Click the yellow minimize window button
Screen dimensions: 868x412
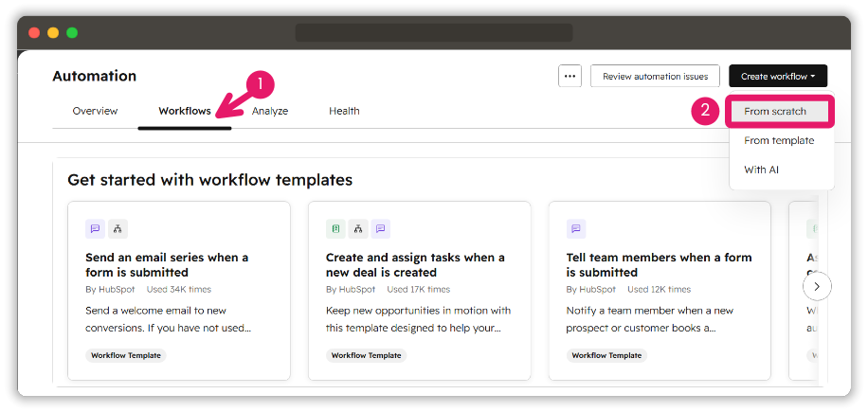[x=53, y=32]
